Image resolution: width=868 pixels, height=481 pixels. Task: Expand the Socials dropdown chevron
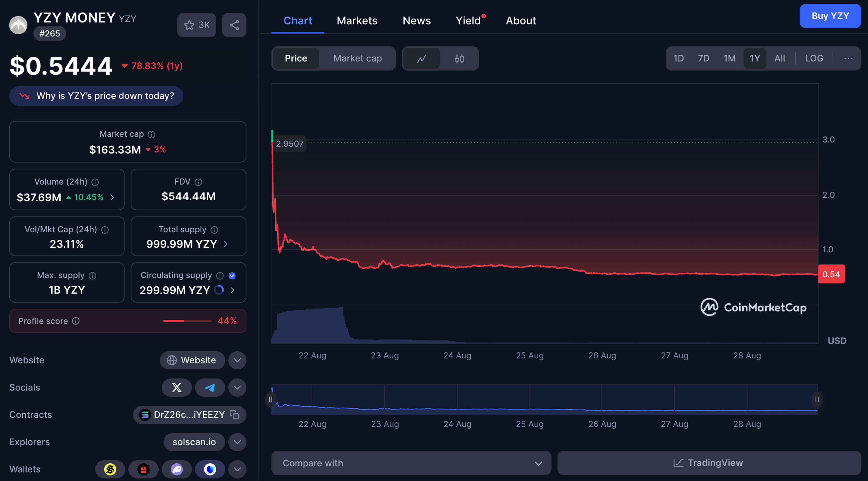coord(237,387)
